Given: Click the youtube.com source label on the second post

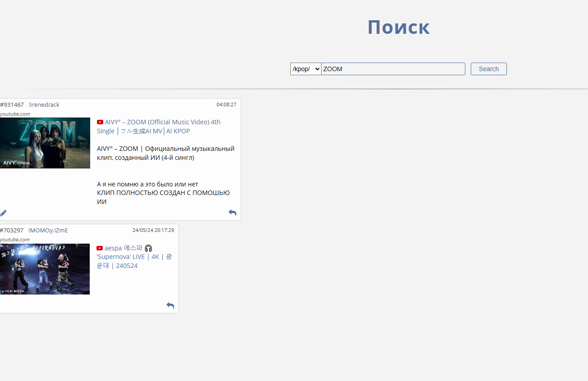Looking at the screenshot, I should 15,240.
